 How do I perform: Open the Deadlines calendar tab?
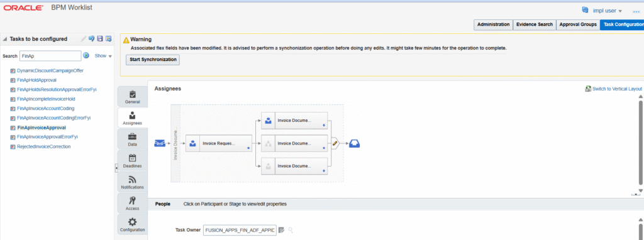(132, 161)
